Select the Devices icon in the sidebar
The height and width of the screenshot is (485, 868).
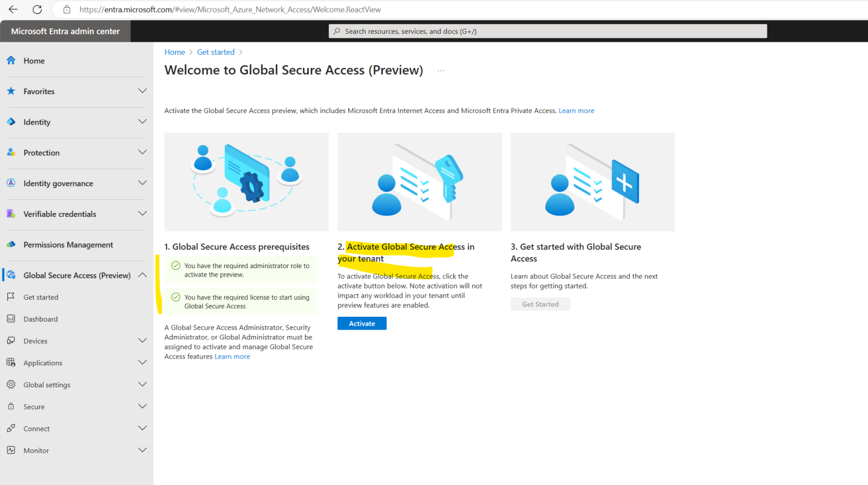[11, 340]
